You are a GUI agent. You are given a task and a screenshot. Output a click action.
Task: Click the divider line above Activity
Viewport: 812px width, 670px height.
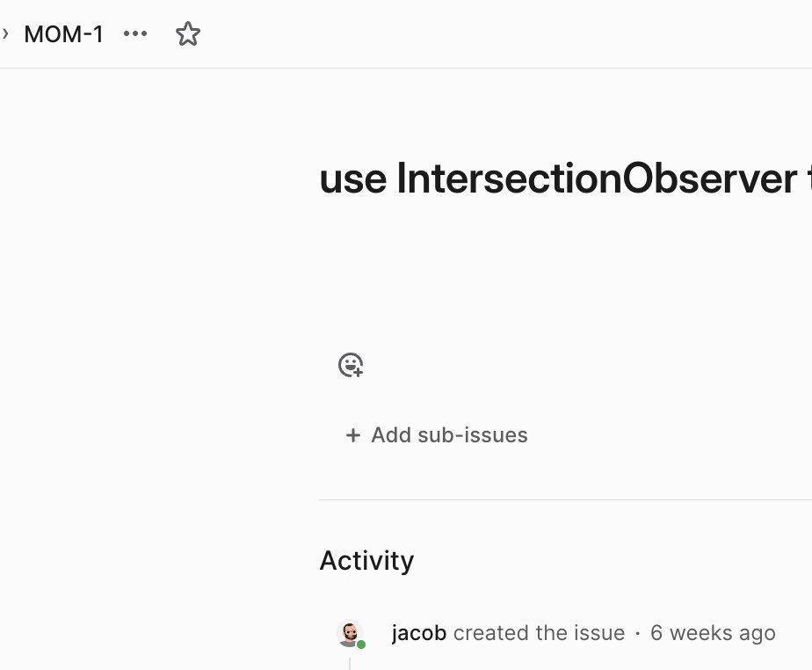pyautogui.click(x=566, y=500)
